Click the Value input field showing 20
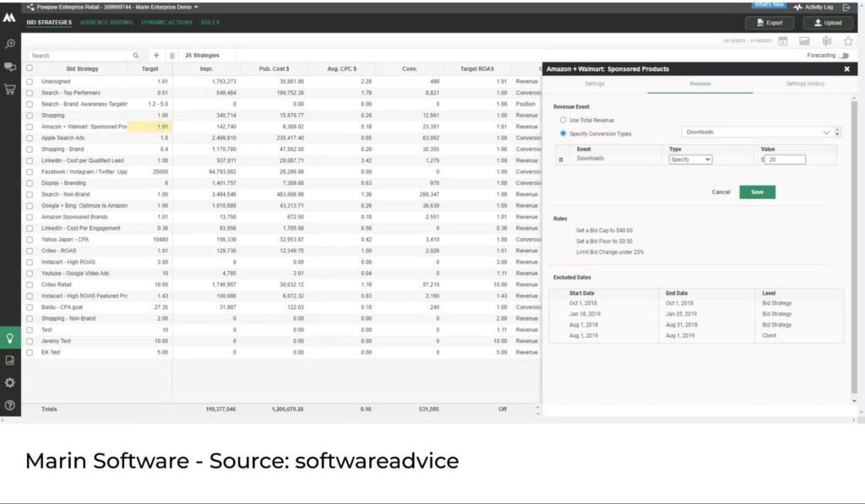The height and width of the screenshot is (504, 865). [785, 160]
